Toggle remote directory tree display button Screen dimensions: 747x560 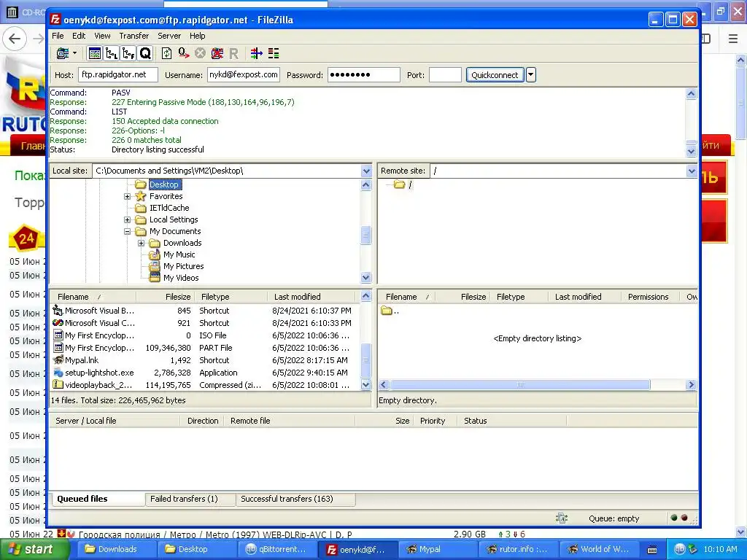tap(128, 53)
